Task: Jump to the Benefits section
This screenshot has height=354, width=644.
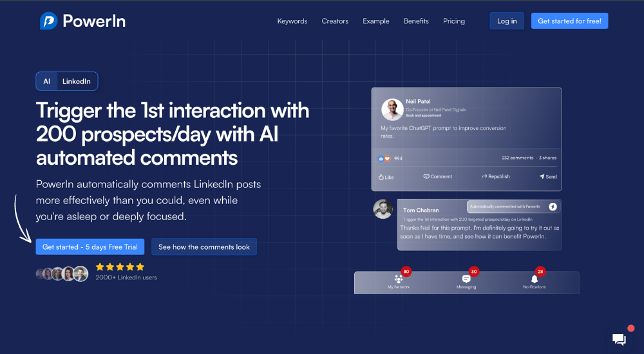Action: click(x=416, y=21)
